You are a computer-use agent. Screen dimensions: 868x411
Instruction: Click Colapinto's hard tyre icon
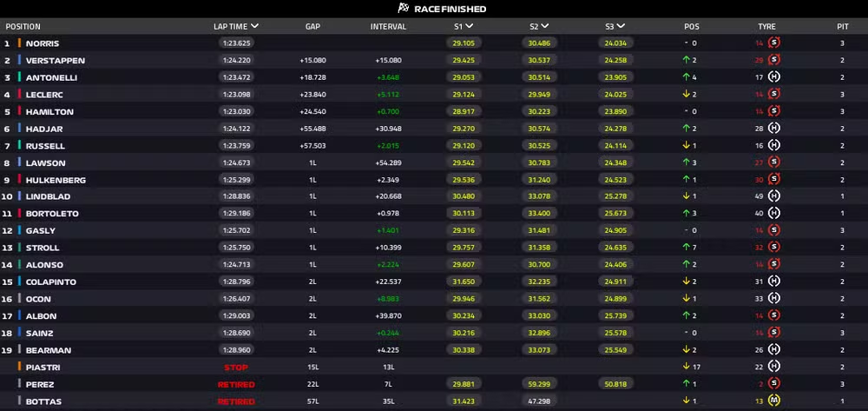(774, 282)
